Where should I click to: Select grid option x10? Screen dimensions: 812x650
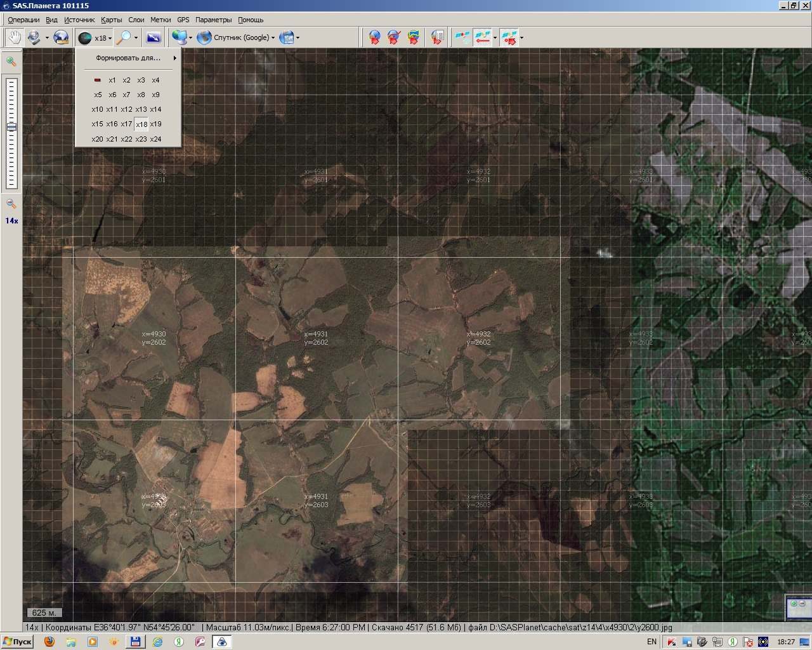[97, 109]
